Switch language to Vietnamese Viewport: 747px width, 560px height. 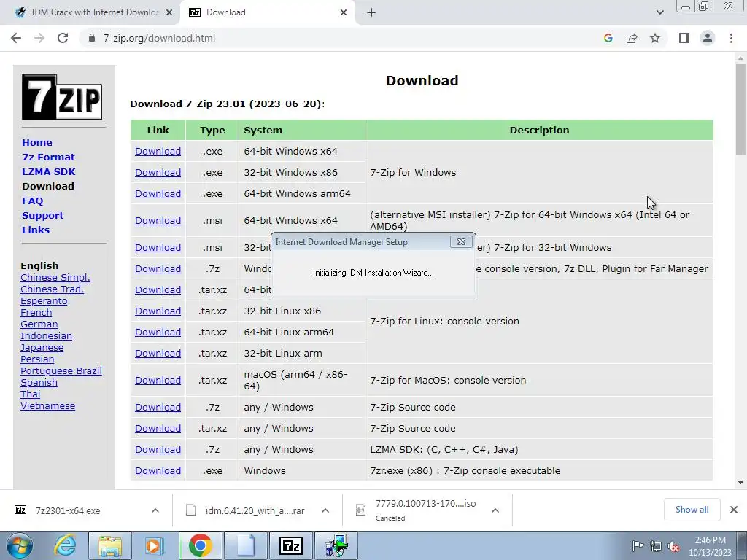point(47,406)
